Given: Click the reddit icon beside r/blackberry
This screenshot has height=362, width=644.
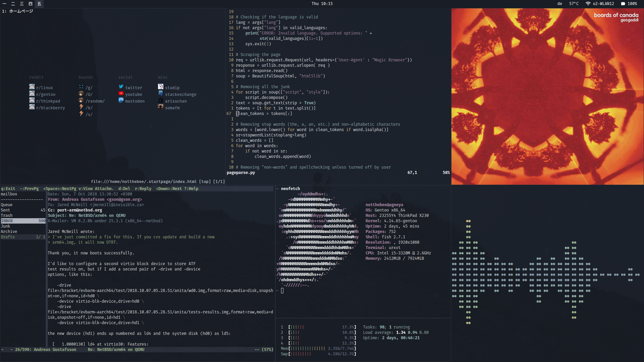Looking at the screenshot, I should pos(32,107).
